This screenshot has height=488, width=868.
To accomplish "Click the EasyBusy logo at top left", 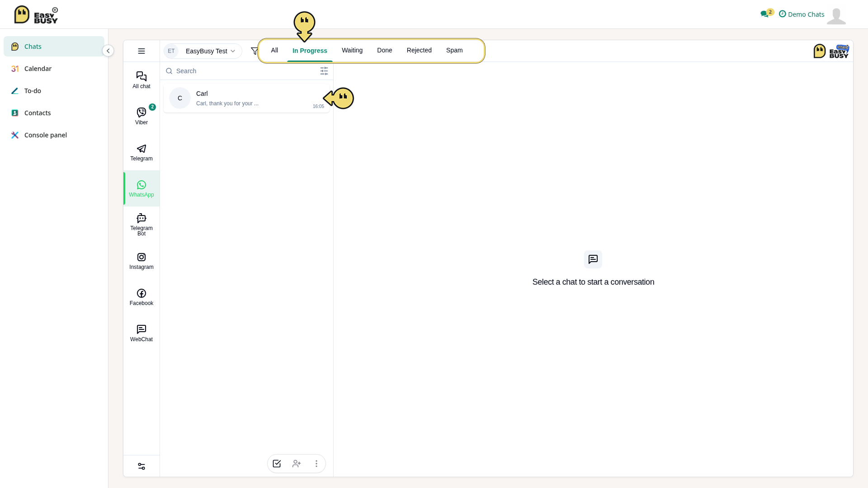I will coord(36,14).
